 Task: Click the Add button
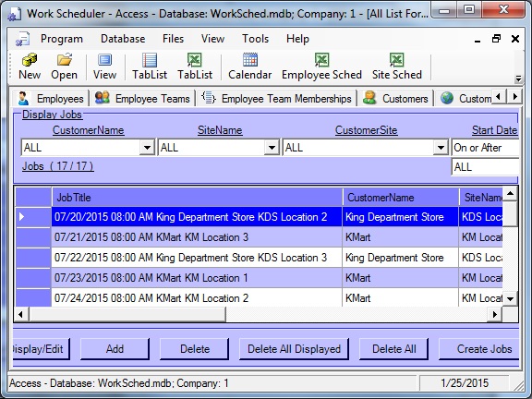[115, 349]
